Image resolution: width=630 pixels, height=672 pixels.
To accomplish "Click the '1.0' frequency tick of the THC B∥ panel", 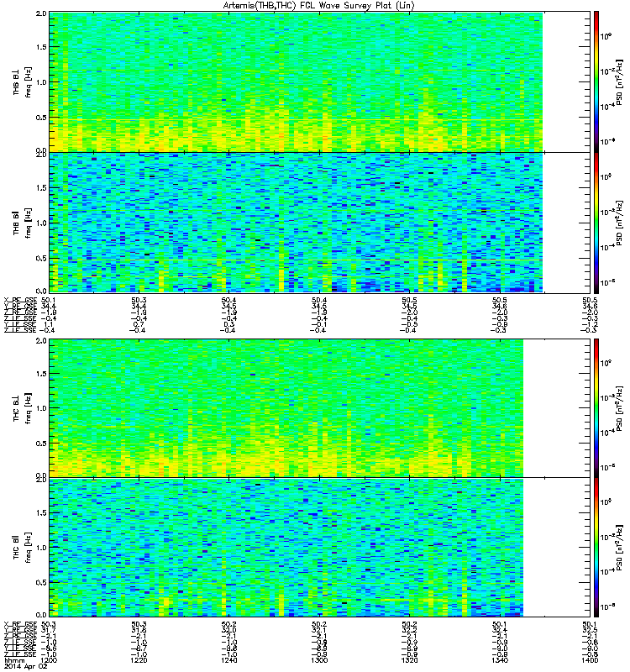I will [x=41, y=548].
